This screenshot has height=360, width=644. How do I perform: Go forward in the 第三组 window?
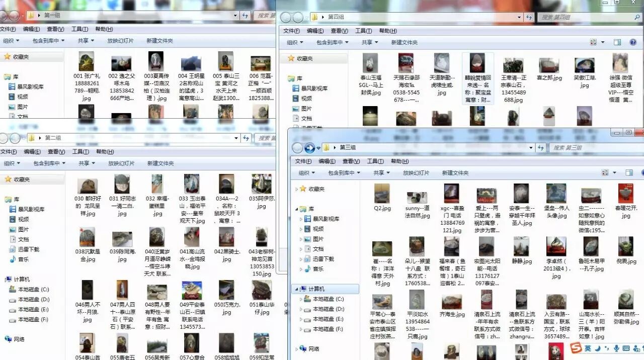310,148
